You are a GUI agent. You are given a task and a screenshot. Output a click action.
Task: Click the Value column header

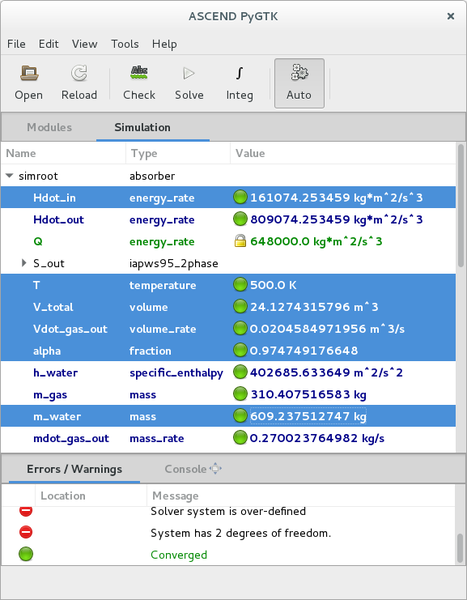click(x=343, y=153)
